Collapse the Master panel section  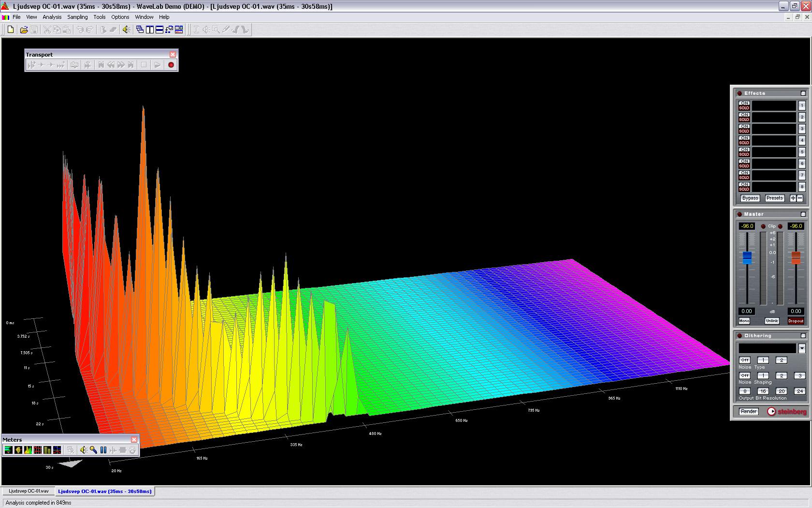803,214
